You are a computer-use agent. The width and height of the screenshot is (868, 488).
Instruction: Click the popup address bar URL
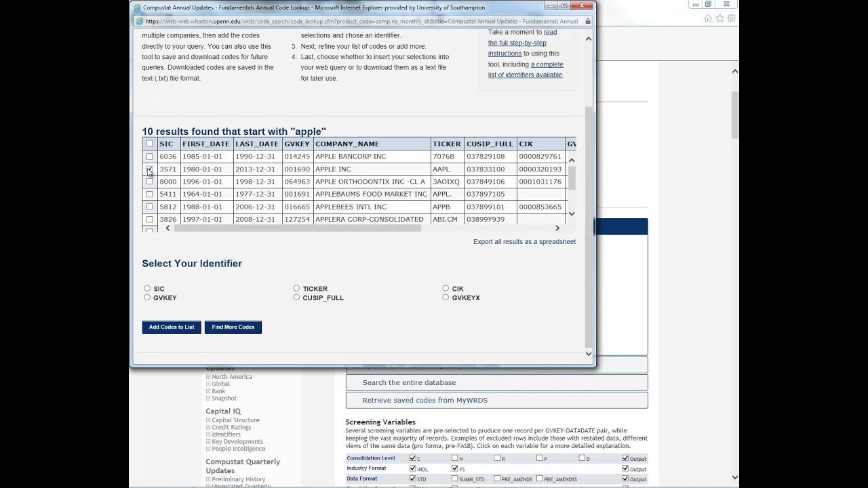[361, 21]
